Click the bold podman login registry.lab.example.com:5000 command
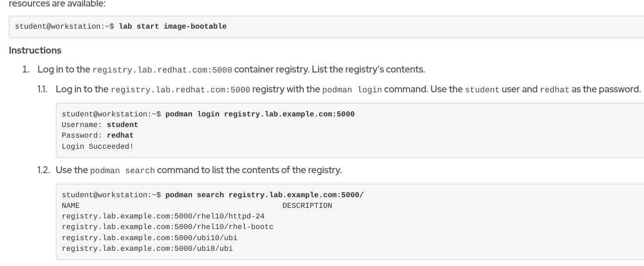Image resolution: width=644 pixels, height=266 pixels. [x=260, y=114]
